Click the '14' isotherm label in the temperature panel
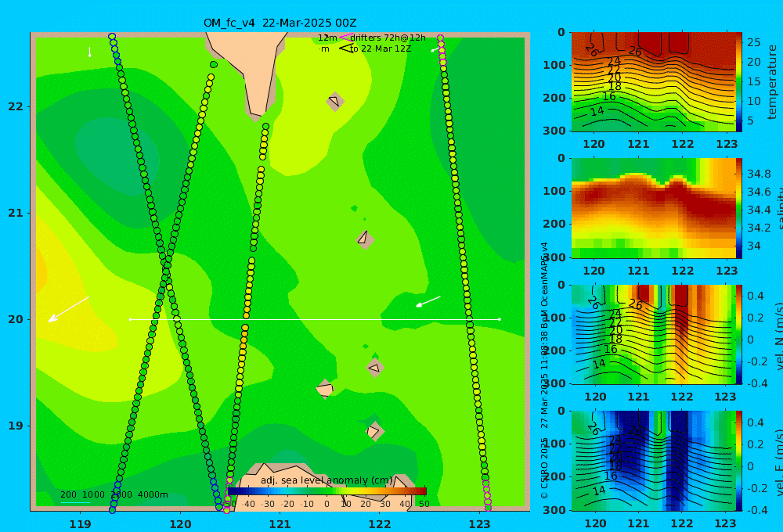783x532 pixels. tap(597, 111)
